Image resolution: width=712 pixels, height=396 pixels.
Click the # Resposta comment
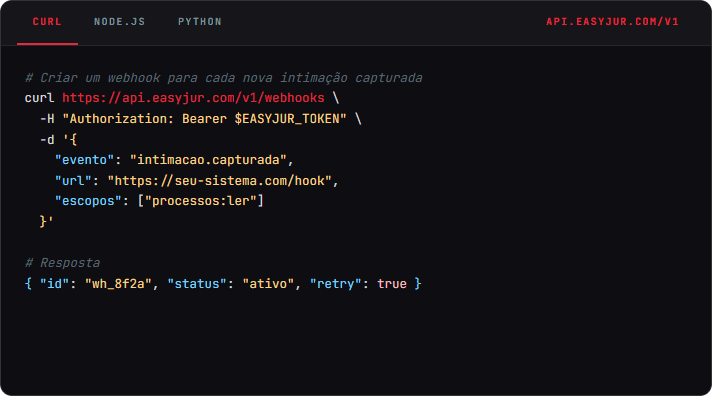pos(63,263)
